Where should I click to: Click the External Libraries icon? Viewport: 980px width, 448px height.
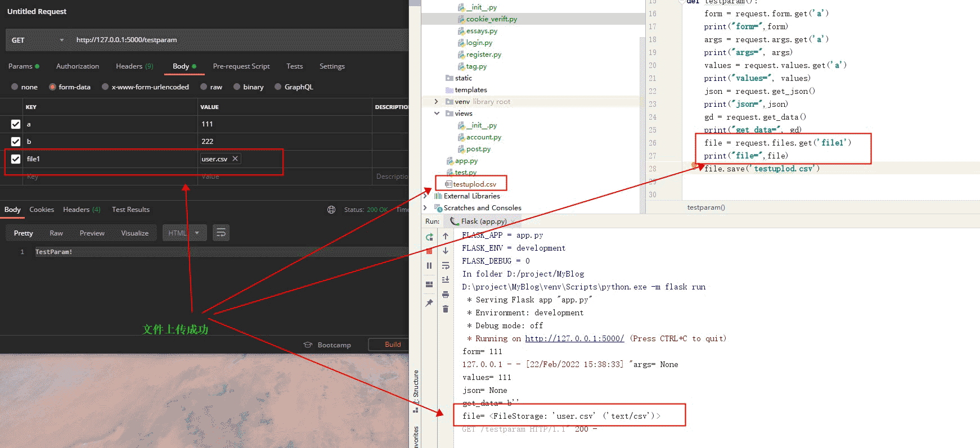click(x=438, y=196)
